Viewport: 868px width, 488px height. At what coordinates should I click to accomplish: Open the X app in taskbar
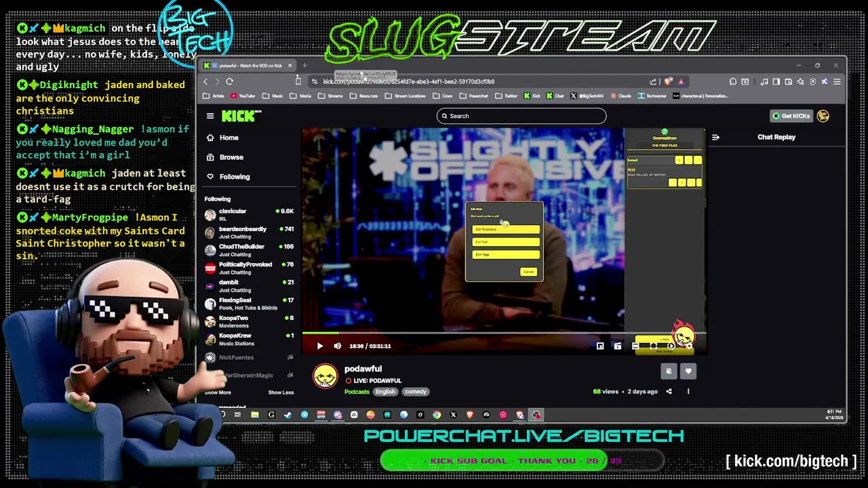pos(453,415)
